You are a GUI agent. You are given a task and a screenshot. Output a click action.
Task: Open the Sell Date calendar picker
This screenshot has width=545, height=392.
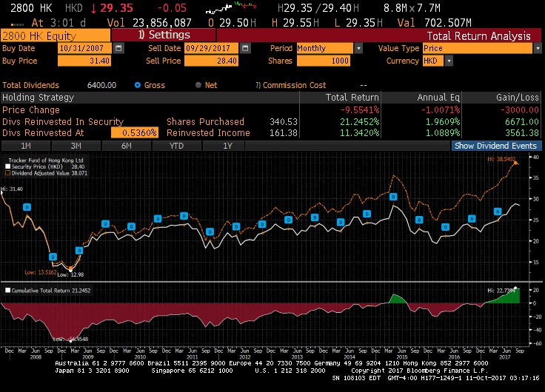tap(245, 48)
